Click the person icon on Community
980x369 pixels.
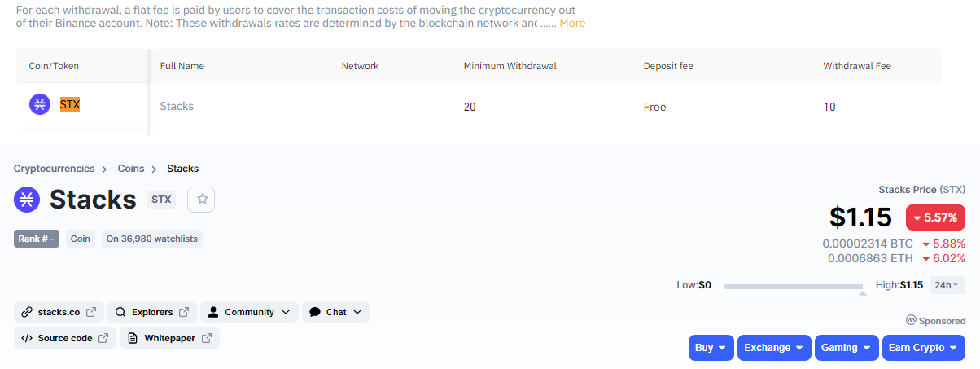[213, 312]
